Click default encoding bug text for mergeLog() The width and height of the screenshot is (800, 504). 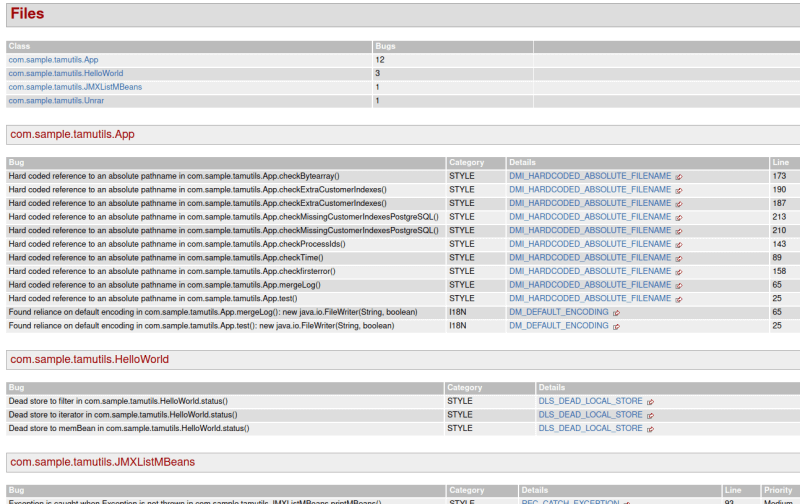[x=213, y=312]
